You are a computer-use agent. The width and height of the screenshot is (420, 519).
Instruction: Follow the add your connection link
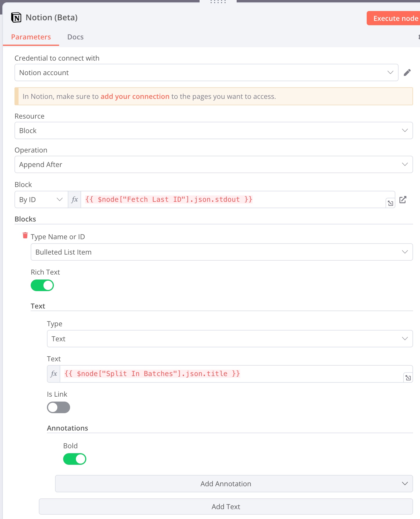pyautogui.click(x=135, y=96)
